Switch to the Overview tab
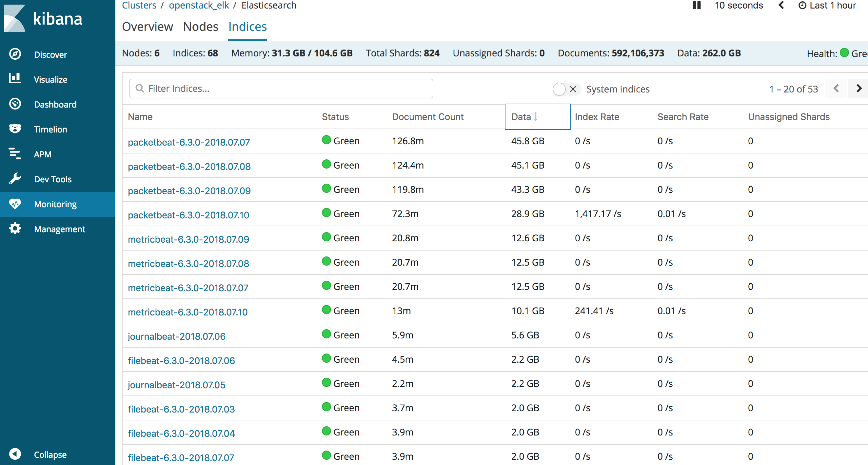This screenshot has width=868, height=465. pyautogui.click(x=148, y=27)
